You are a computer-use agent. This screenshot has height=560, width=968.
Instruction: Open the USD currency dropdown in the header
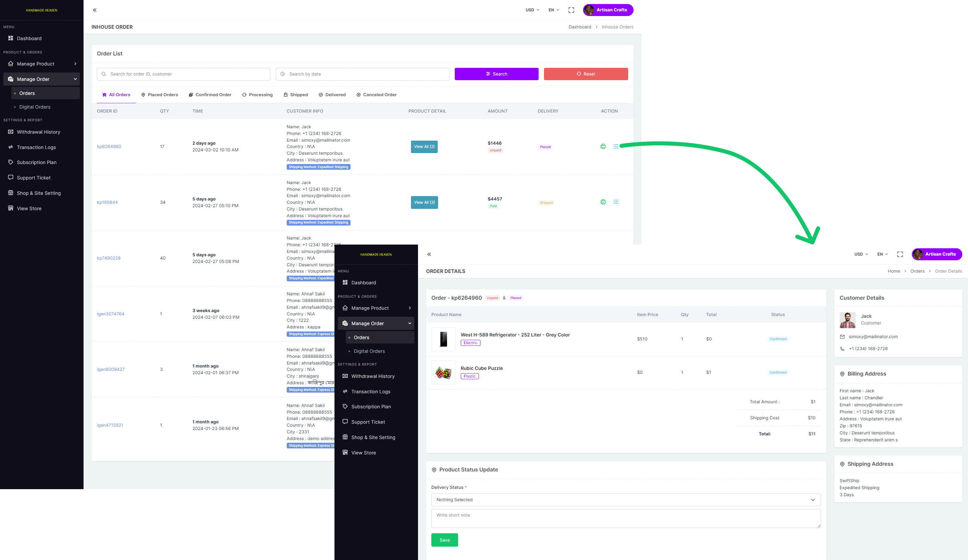(532, 10)
